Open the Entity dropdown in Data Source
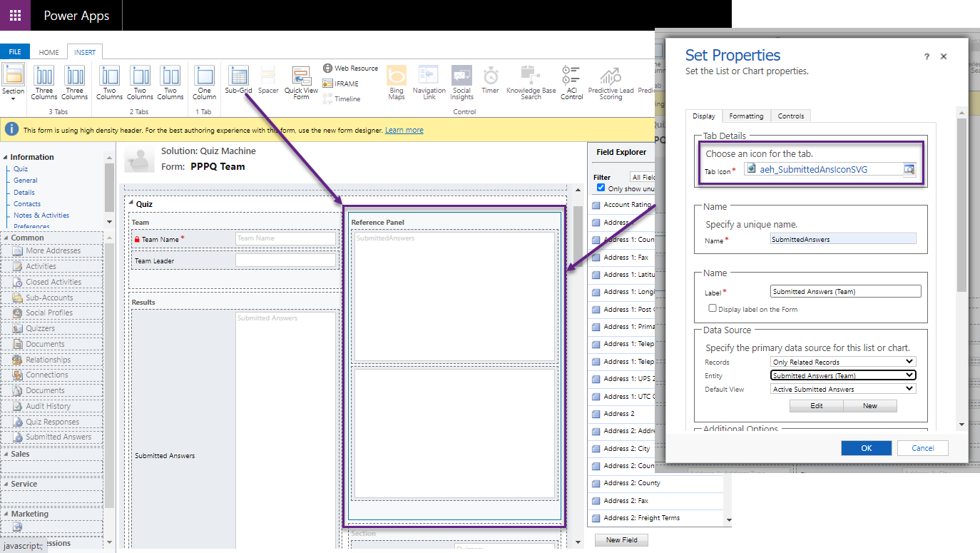The width and height of the screenshot is (980, 553). [x=842, y=375]
